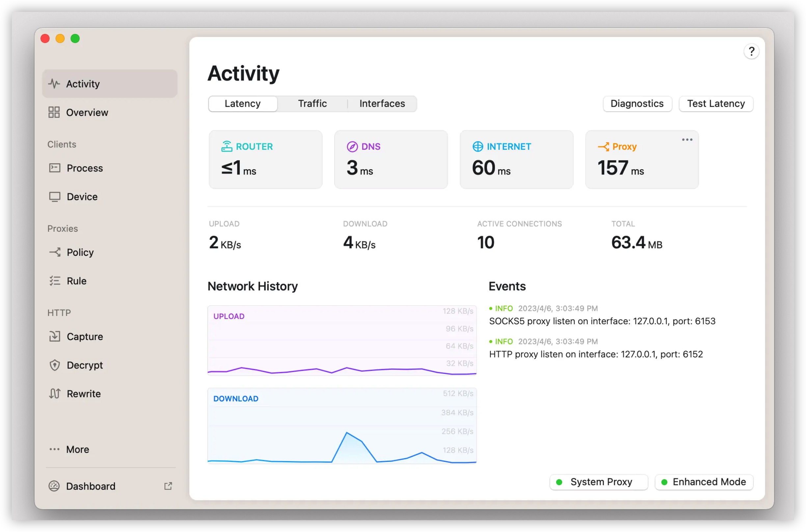Viewport: 806px width, 532px height.
Task: Click the question mark help button
Action: tap(751, 52)
